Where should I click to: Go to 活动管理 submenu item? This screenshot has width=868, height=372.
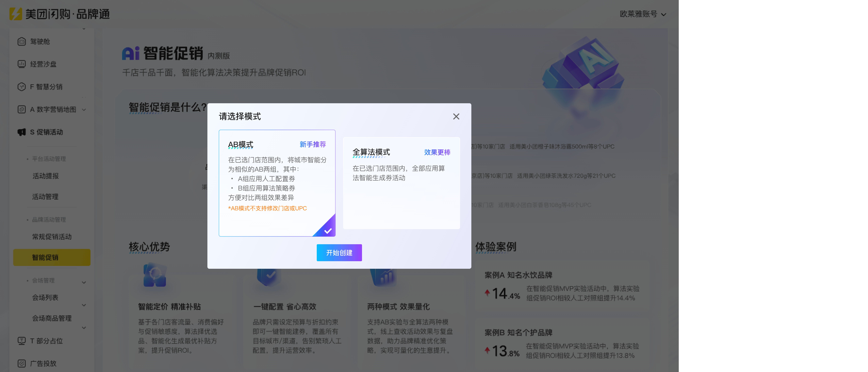tap(45, 196)
